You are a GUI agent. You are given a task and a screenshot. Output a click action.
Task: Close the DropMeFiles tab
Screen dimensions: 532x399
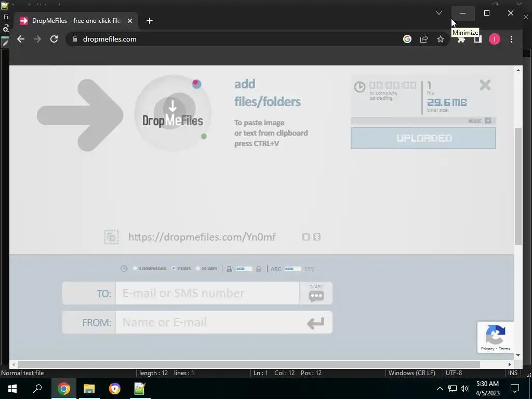(x=129, y=21)
